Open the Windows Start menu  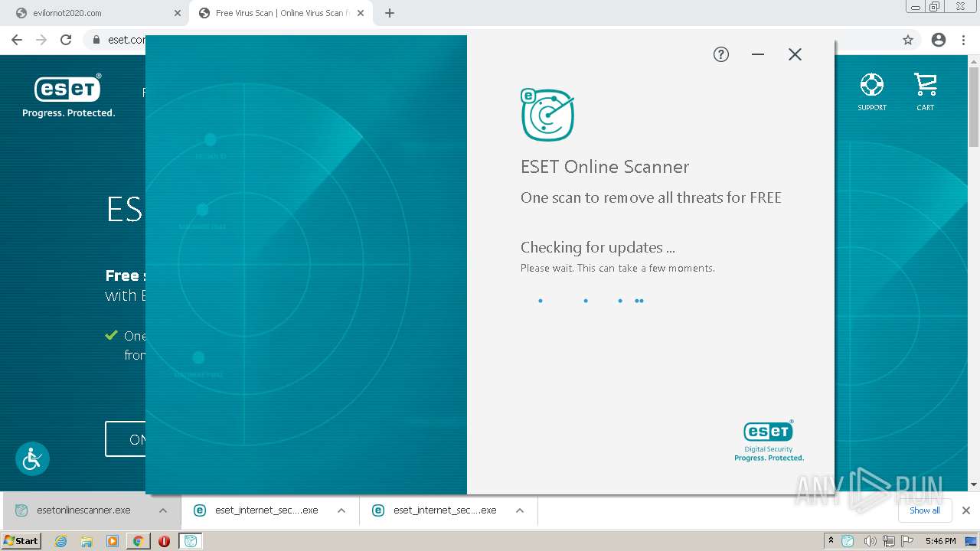click(x=21, y=541)
